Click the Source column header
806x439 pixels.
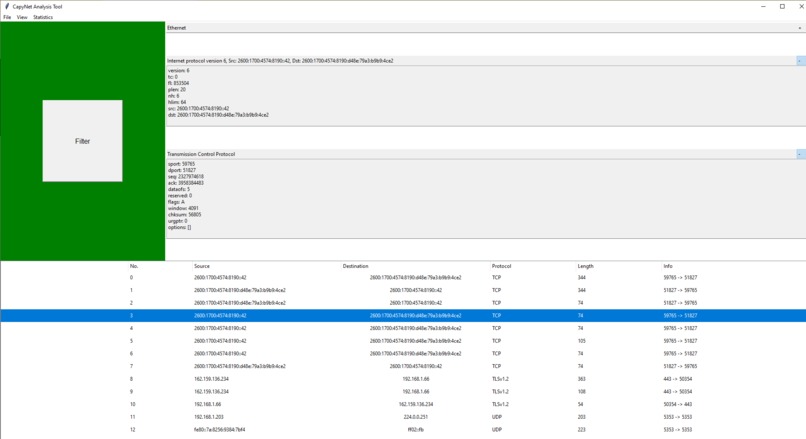tap(202, 266)
